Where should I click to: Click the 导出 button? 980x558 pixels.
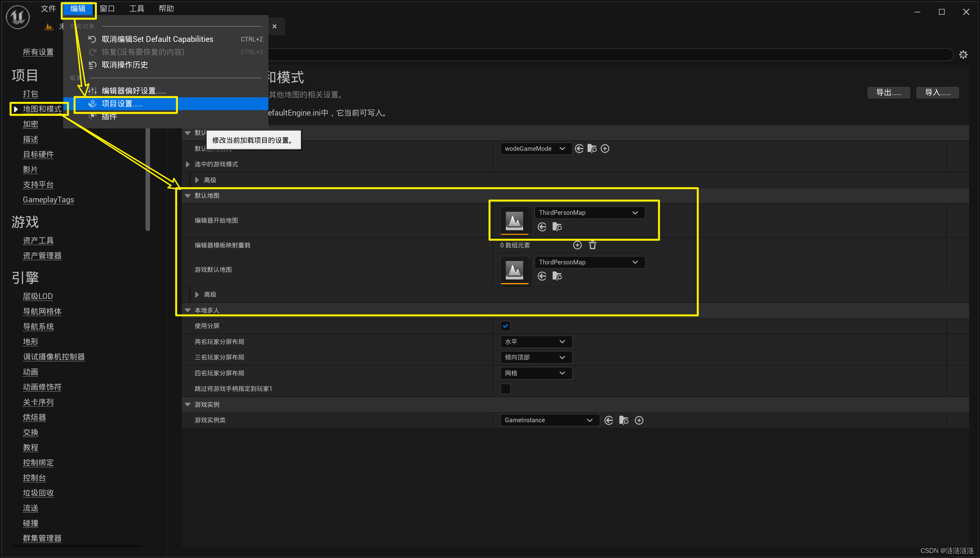click(888, 93)
